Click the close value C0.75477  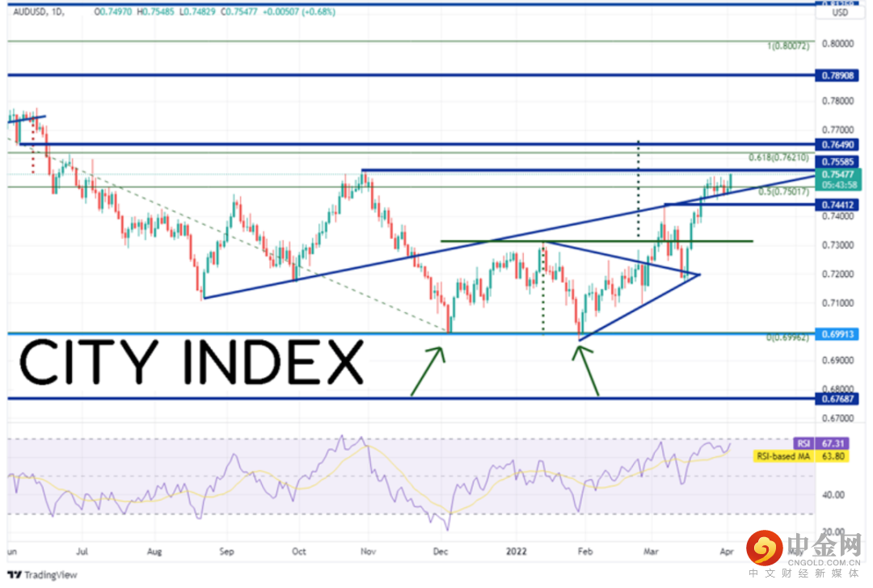click(238, 11)
